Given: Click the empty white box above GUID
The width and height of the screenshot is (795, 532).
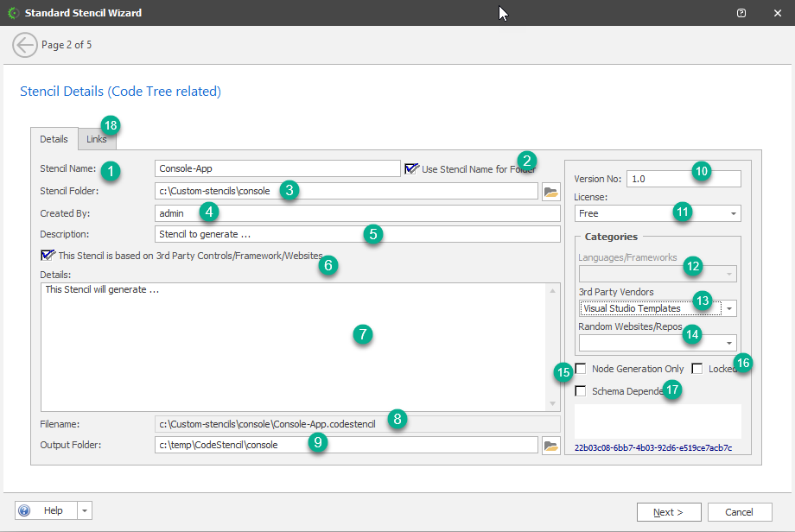Looking at the screenshot, I should point(658,421).
